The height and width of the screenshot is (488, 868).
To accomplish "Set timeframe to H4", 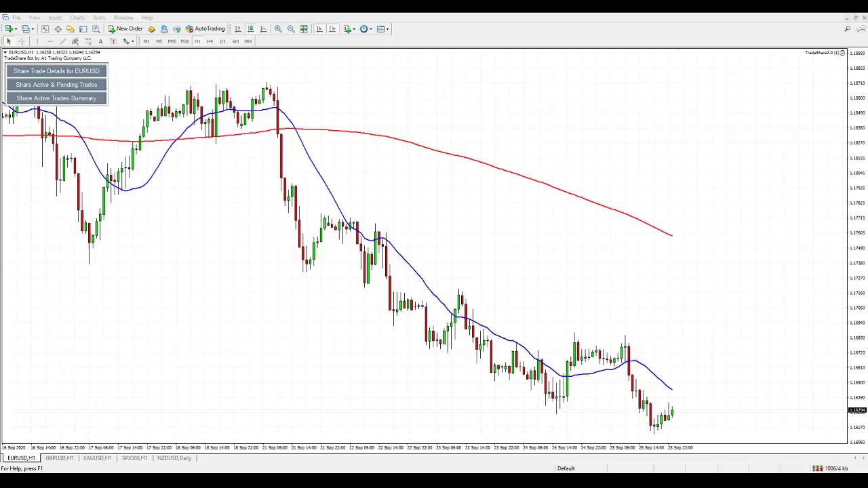I will click(210, 41).
